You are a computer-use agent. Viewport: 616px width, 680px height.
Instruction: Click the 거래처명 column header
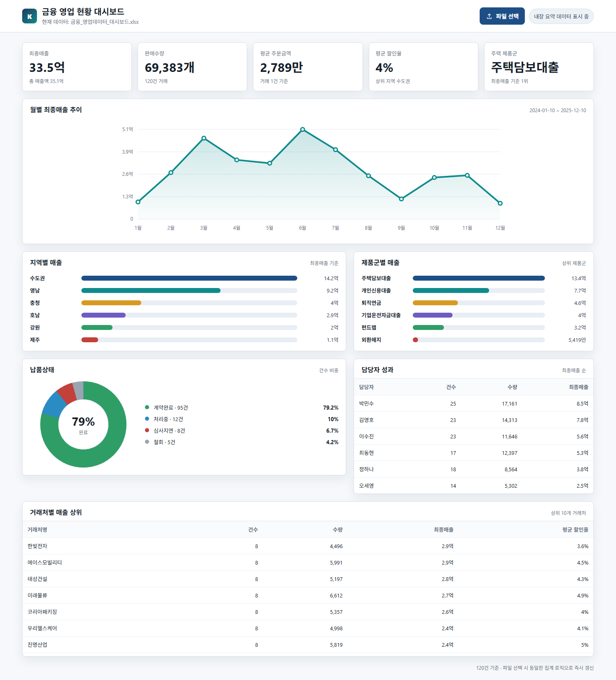[x=37, y=530]
